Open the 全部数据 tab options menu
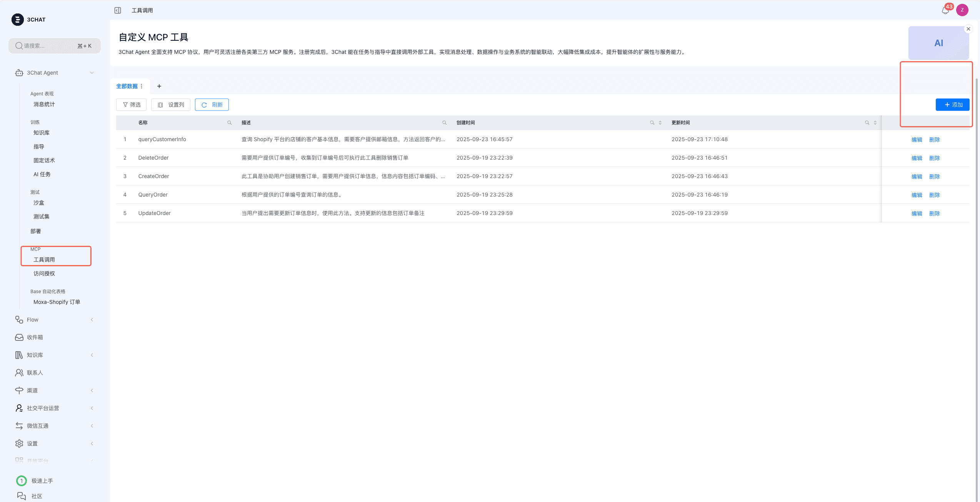The height and width of the screenshot is (502, 980). [142, 86]
